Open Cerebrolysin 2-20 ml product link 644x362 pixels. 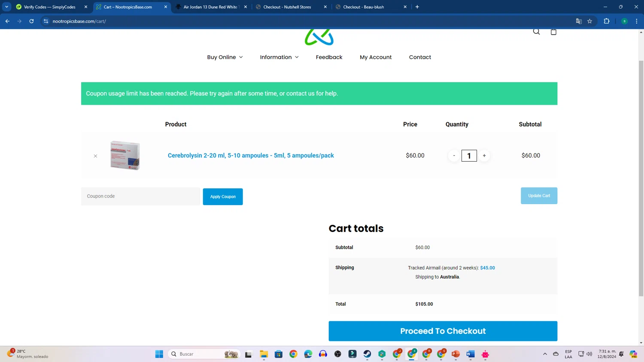tap(251, 156)
